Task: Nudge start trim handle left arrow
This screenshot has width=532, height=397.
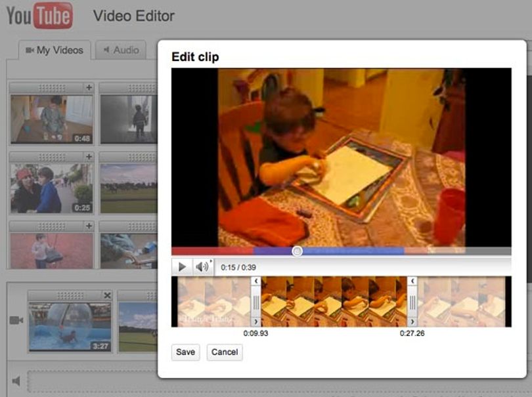Action: [256, 281]
